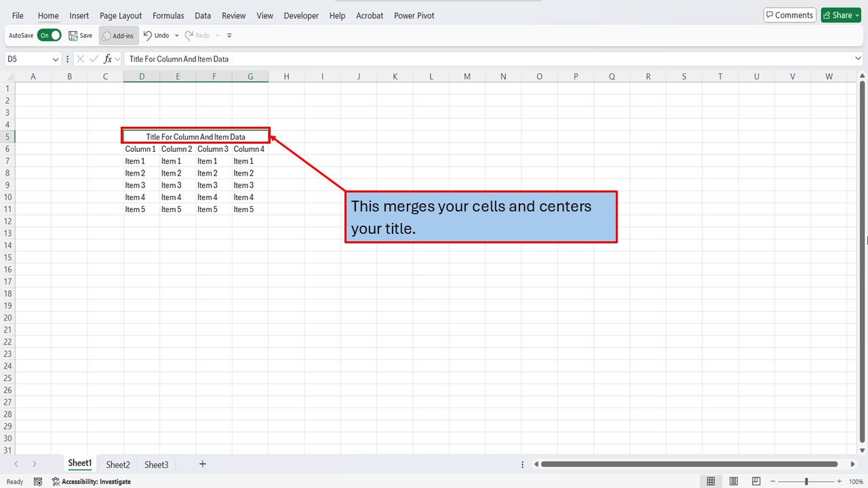Run the Accessibility: Investigate checker
The image size is (868, 488).
pos(92,481)
